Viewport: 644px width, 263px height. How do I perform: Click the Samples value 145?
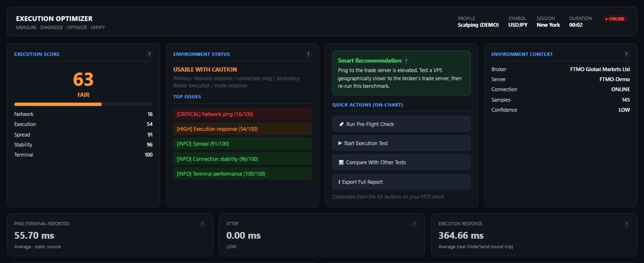click(x=625, y=100)
